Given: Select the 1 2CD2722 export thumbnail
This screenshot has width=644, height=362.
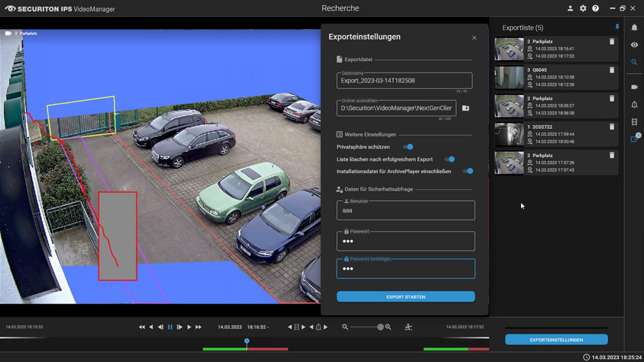Looking at the screenshot, I should point(509,134).
